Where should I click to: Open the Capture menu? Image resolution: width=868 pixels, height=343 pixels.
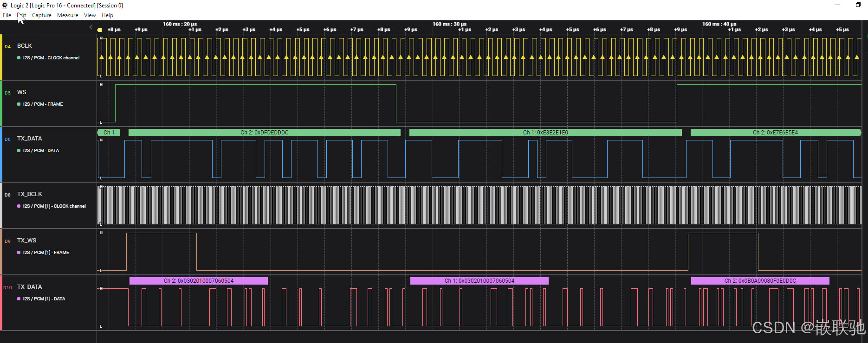point(42,15)
